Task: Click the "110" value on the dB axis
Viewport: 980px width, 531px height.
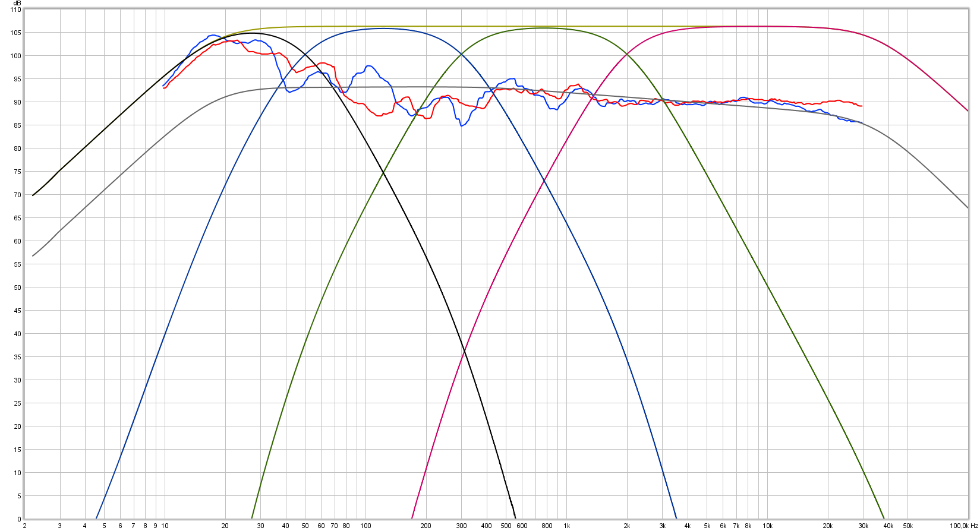Action: 15,10
